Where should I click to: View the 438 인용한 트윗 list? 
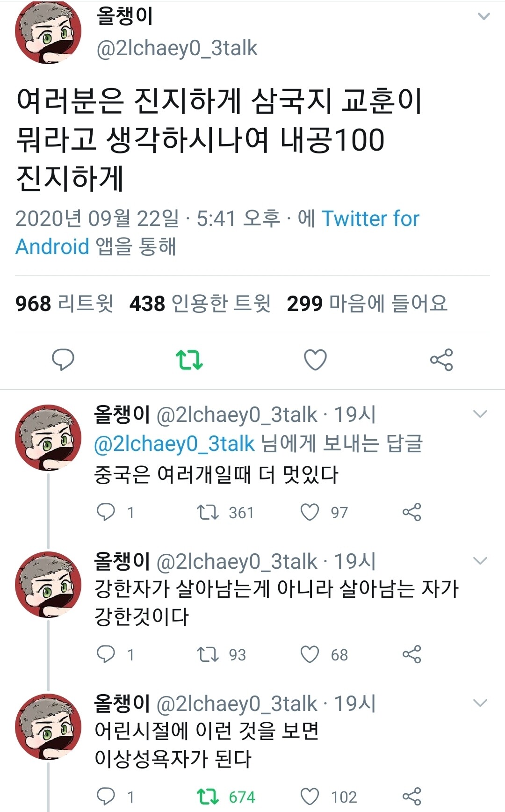pos(200,304)
